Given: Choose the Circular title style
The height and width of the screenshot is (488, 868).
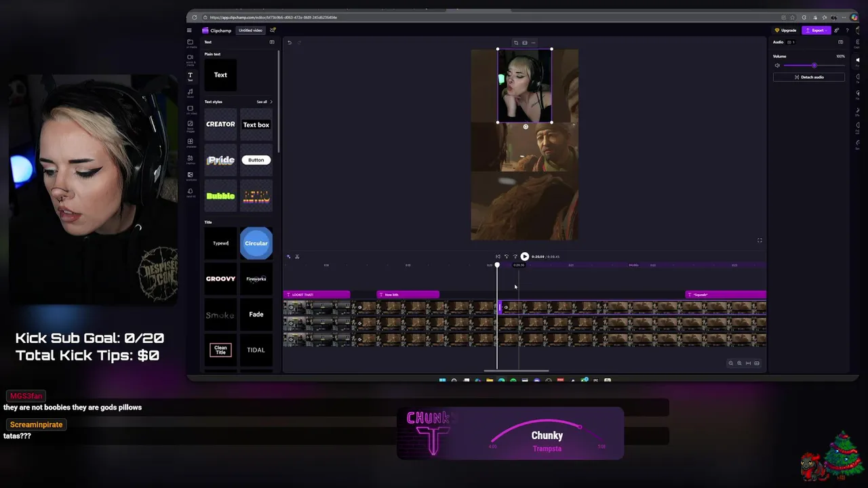Looking at the screenshot, I should (256, 243).
